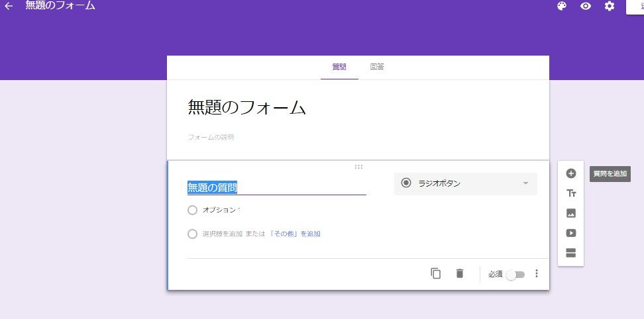
Task: Open the color palette theme customizer
Action: click(562, 6)
